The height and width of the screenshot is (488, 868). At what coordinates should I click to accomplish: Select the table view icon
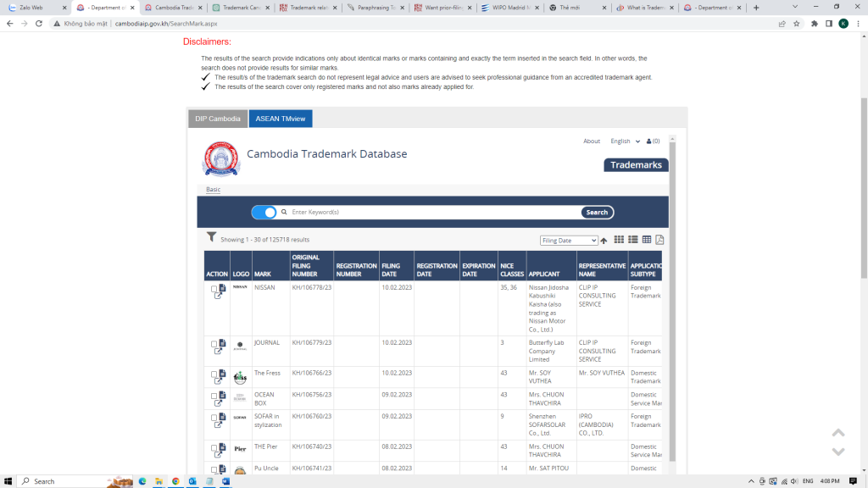click(646, 240)
